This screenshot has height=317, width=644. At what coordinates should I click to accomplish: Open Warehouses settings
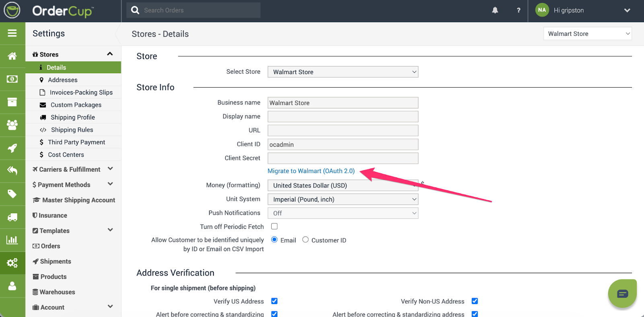tap(54, 292)
